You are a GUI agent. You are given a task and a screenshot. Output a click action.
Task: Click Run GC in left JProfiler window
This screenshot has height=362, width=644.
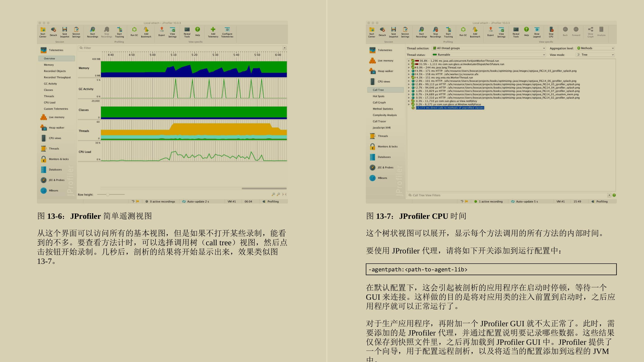(134, 32)
